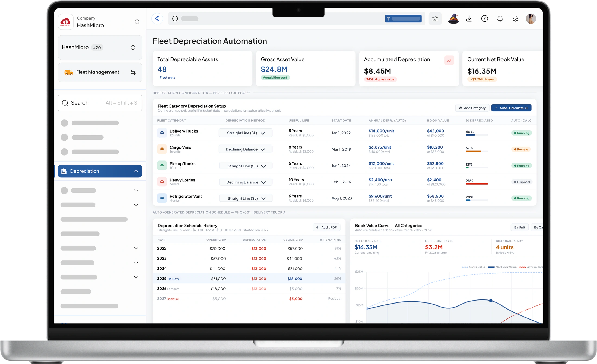
Task: Click the Heavy Lorries category icon
Action: (x=162, y=182)
